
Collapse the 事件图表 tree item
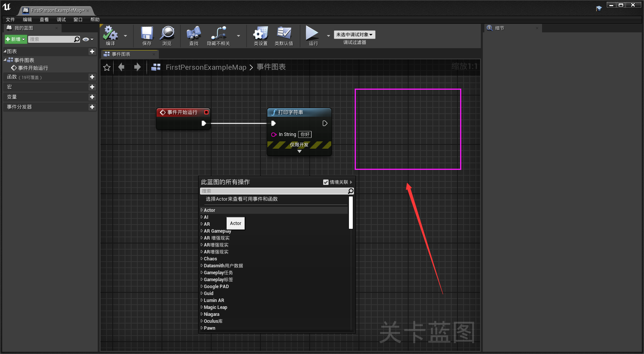(5, 60)
